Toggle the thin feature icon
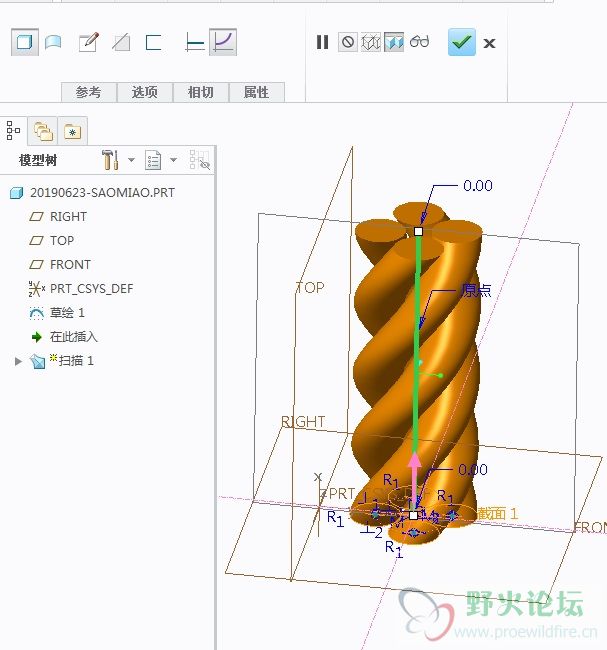Image resolution: width=607 pixels, height=650 pixels. [153, 42]
